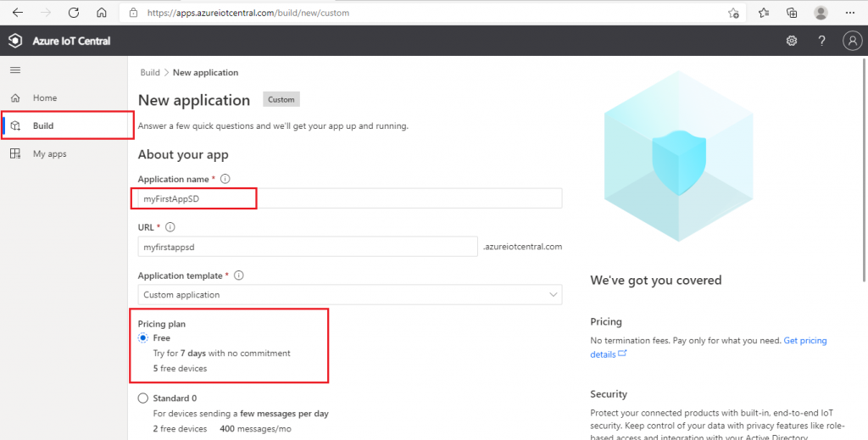Select the Standard 0 pricing plan

pos(143,398)
